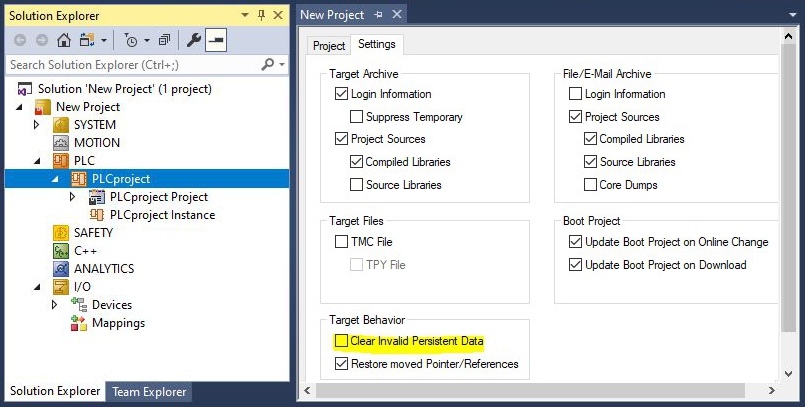Open Properties wrench icon in Solution Explorer
805x407 pixels.
pos(194,40)
